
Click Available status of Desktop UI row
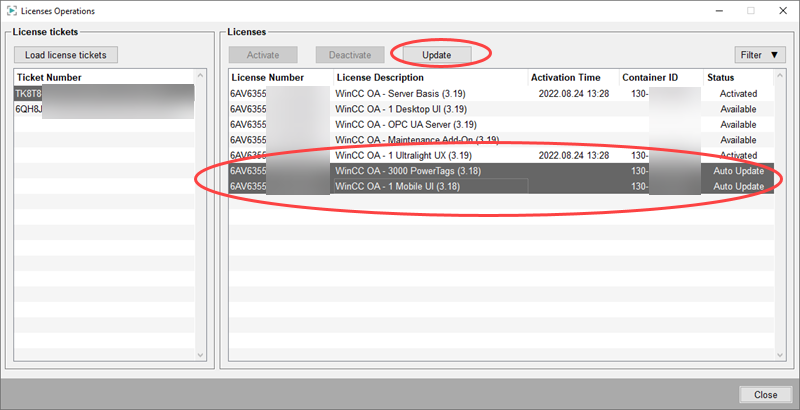point(738,109)
